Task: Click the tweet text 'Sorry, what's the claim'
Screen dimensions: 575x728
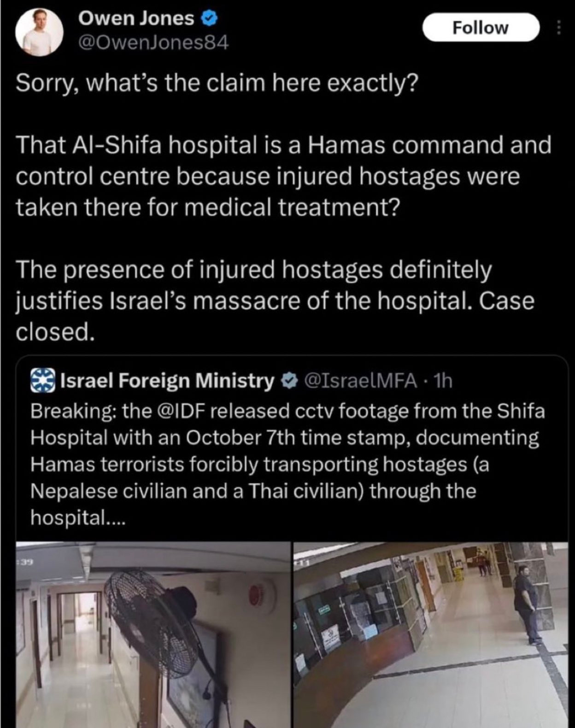Action: tap(217, 83)
